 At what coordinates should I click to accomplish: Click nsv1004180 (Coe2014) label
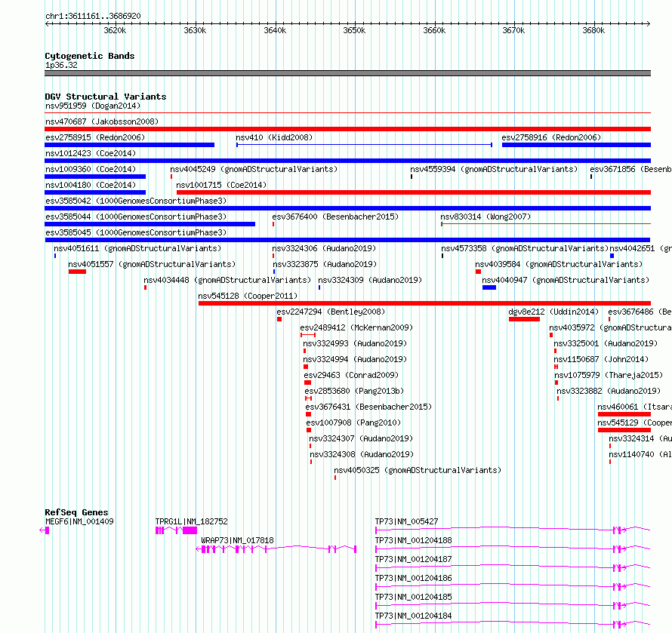91,185
